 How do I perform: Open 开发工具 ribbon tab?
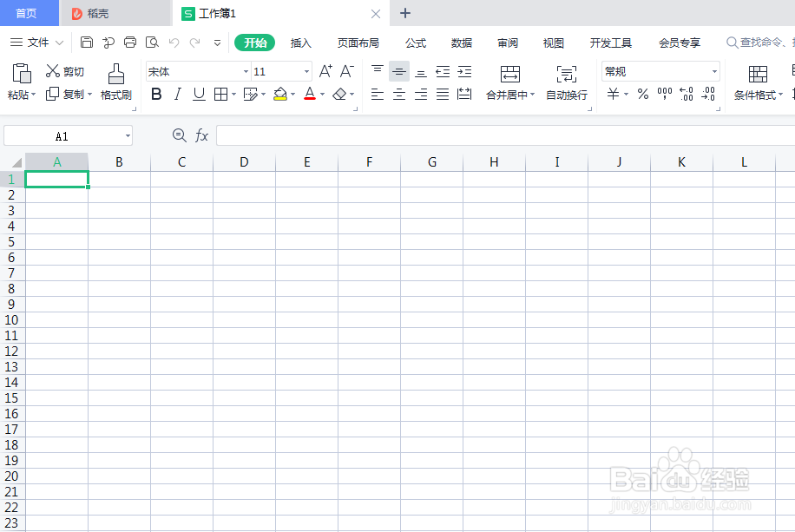[x=610, y=43]
